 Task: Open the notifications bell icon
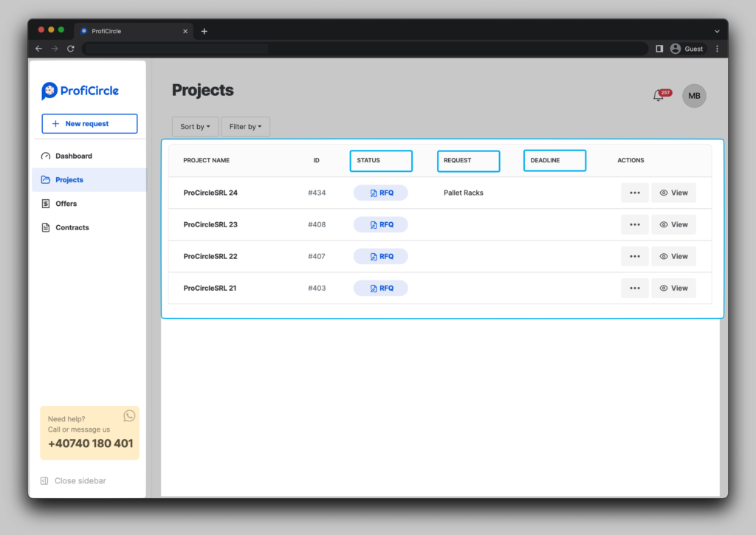658,95
